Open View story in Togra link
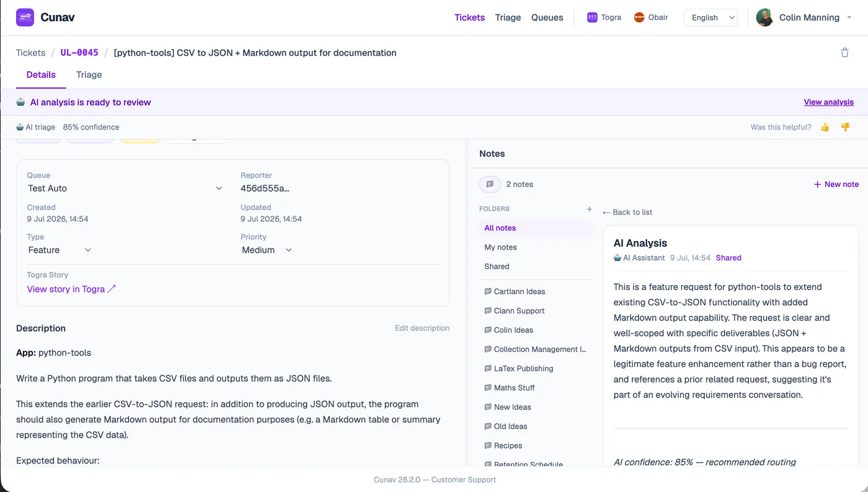 tap(71, 289)
